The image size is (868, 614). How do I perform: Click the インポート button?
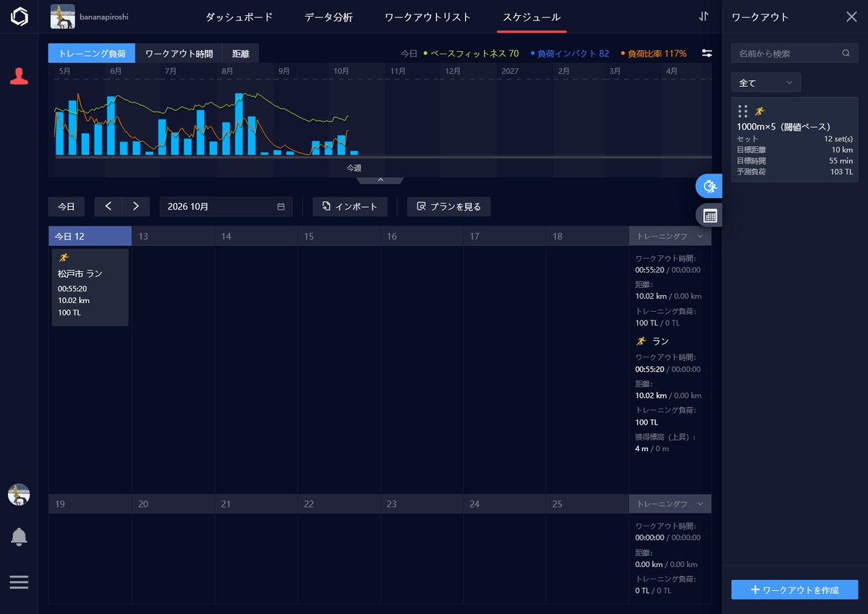[350, 207]
